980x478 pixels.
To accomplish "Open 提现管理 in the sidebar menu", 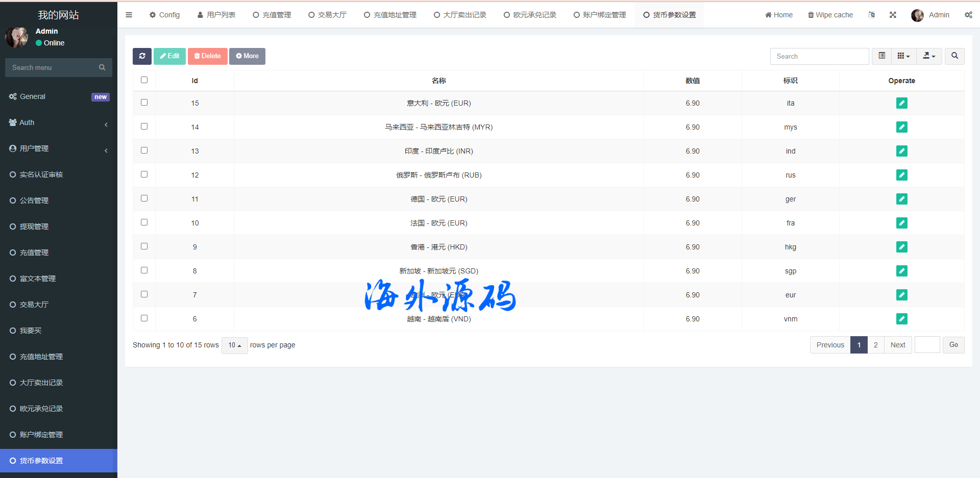I will pos(34,227).
